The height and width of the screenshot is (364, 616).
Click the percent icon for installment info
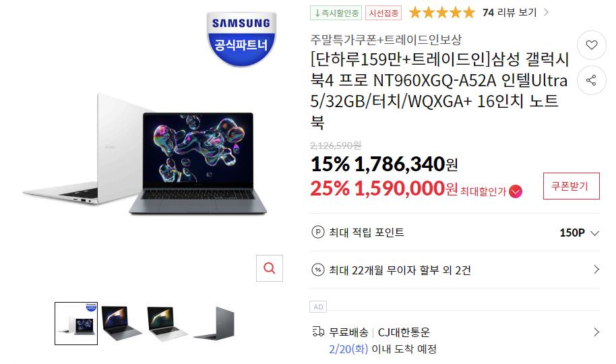[x=318, y=270]
